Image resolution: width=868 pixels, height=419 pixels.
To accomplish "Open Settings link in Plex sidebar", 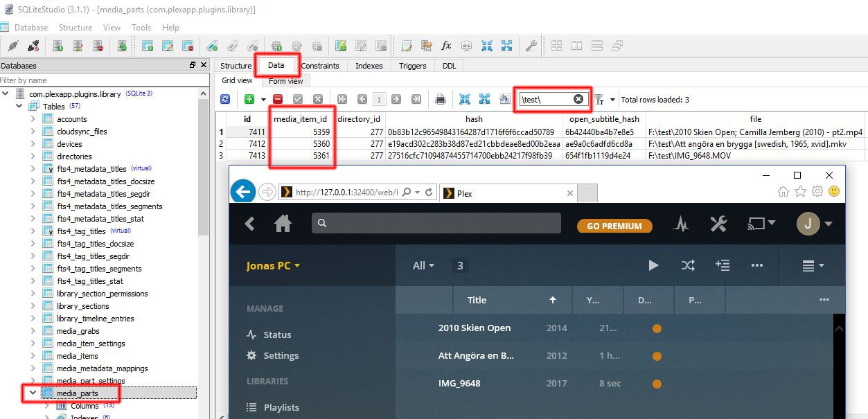I will 272,355.
